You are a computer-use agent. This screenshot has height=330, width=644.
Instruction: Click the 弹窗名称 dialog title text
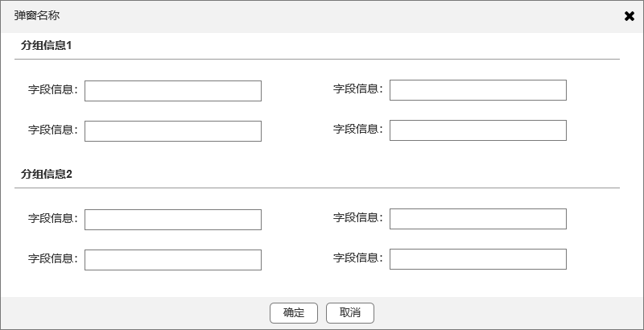pos(37,15)
